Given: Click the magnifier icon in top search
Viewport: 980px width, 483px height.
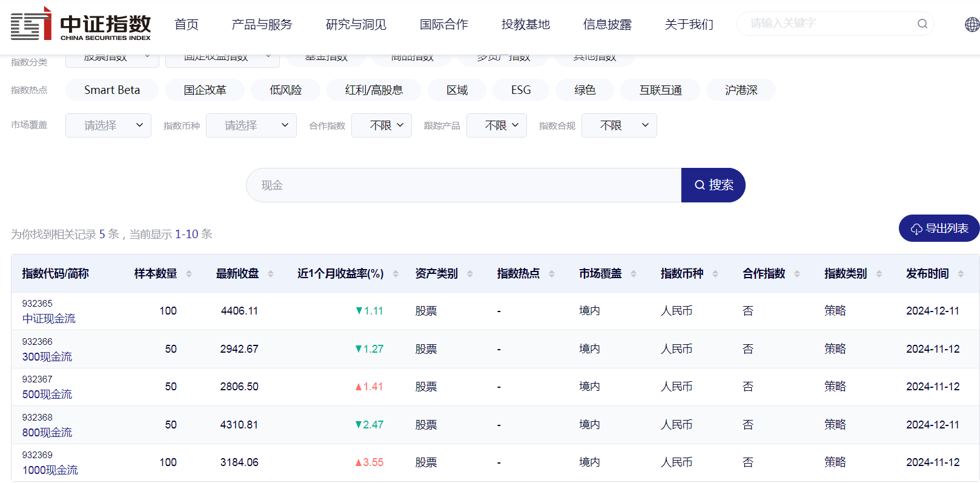Looking at the screenshot, I should pyautogui.click(x=922, y=24).
